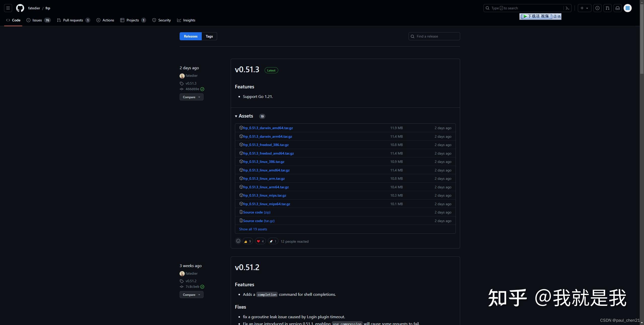Open fatedier author link for v0.51.2
Screen dimensions: 644x325
191,273
